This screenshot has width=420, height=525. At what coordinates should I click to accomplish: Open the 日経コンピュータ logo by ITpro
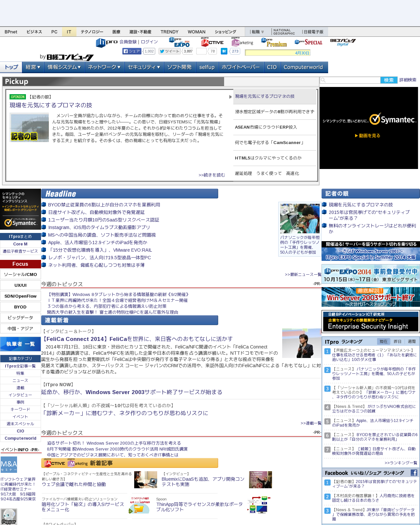[x=70, y=57]
